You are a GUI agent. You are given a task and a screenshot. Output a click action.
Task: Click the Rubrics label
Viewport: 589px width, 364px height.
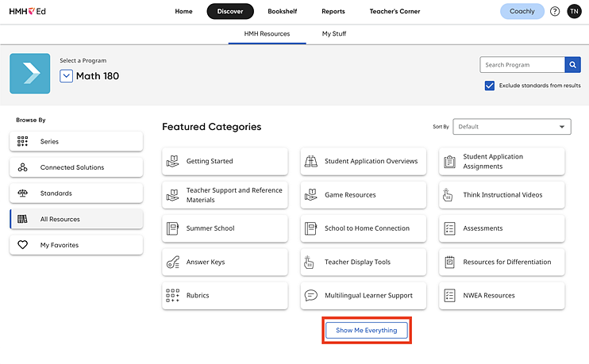click(x=198, y=295)
